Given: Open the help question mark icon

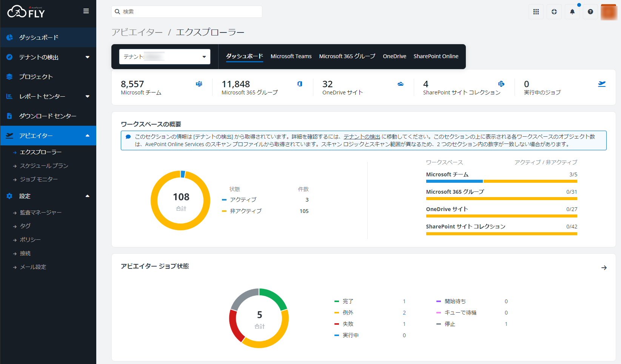Looking at the screenshot, I should pos(590,12).
